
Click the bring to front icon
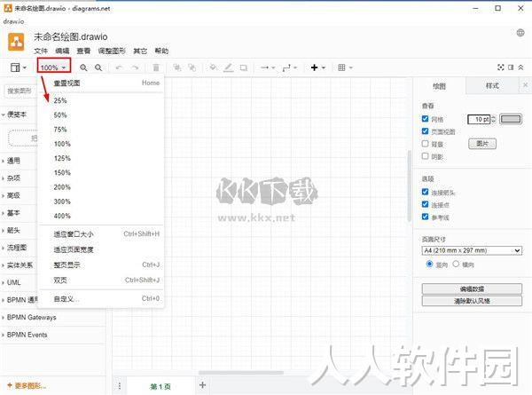coord(176,67)
